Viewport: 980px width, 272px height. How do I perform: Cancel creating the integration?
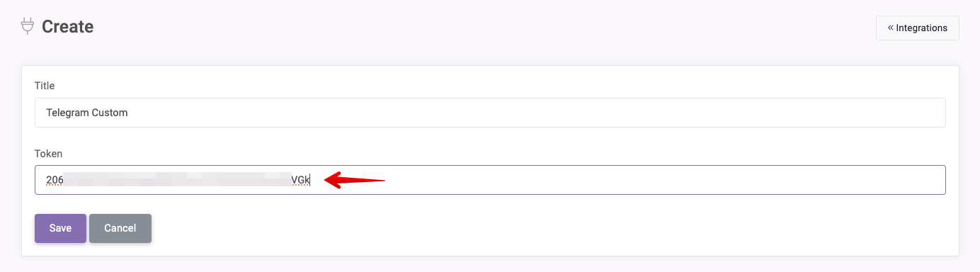(120, 228)
